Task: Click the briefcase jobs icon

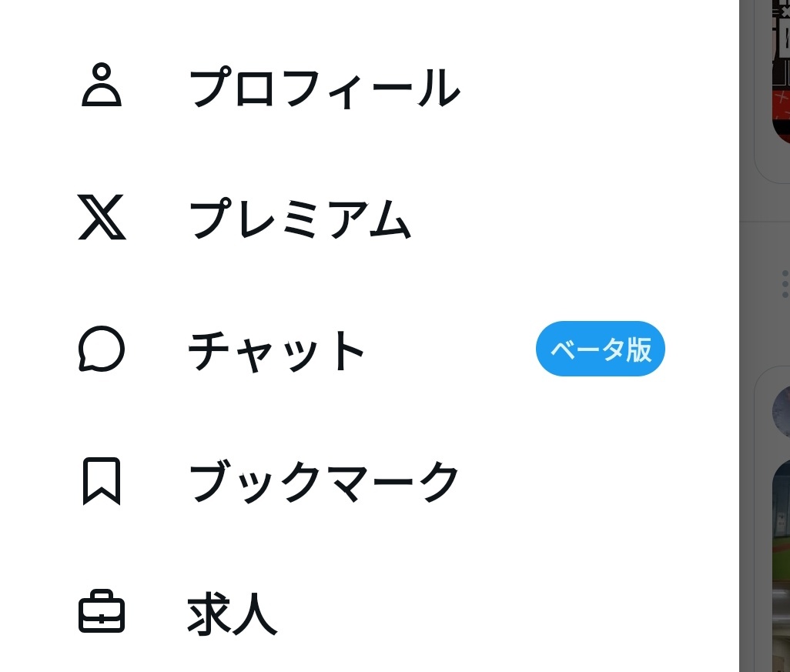Action: 102,611
